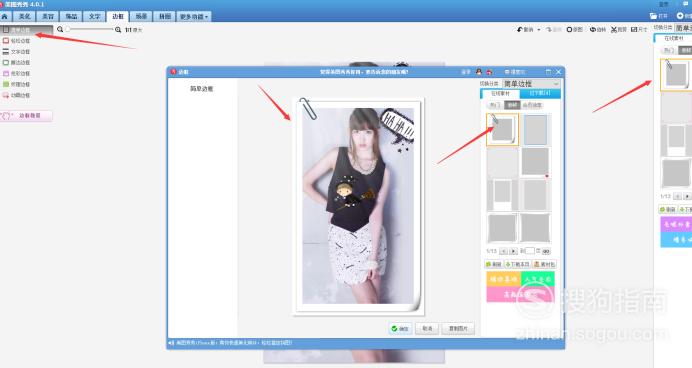Click the zoom slider handle

[68, 30]
